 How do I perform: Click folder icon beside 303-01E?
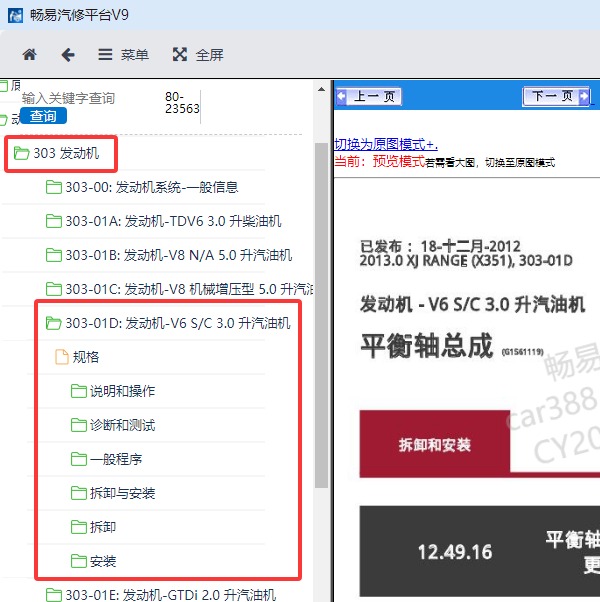point(54,595)
